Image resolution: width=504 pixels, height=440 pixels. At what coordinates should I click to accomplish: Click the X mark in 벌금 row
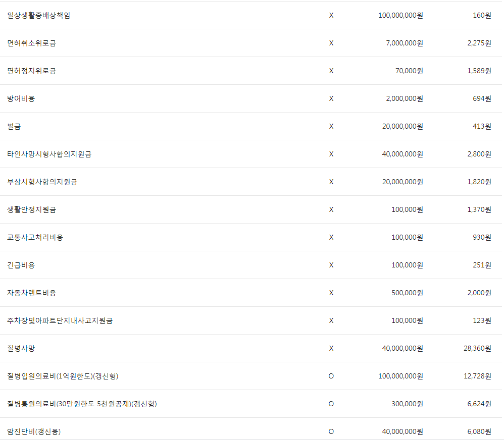331,127
